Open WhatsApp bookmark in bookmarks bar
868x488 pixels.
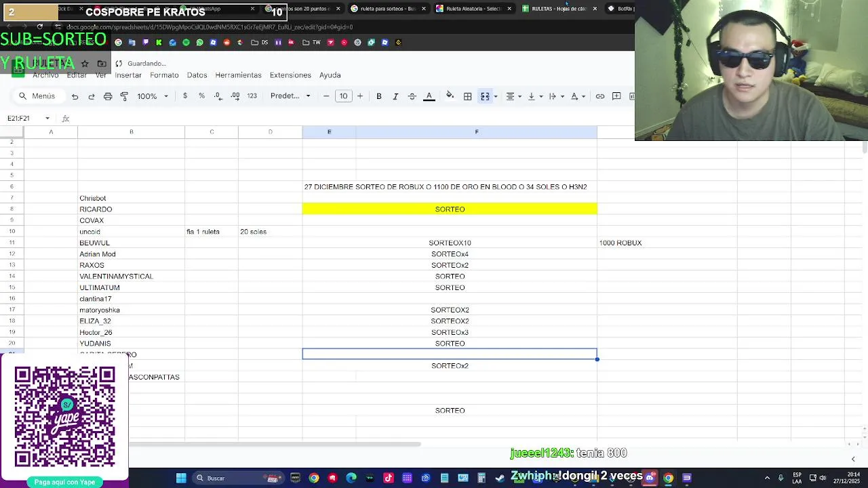pyautogui.click(x=199, y=43)
